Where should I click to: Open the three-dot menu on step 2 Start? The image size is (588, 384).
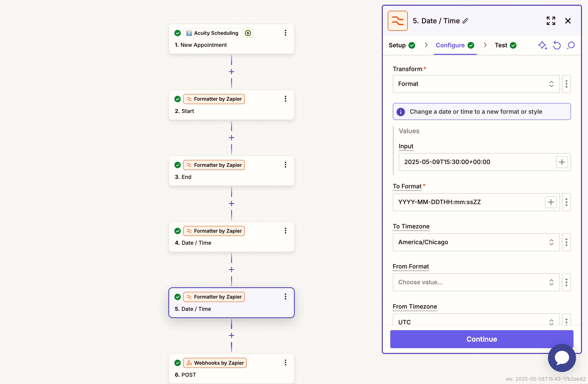[285, 99]
